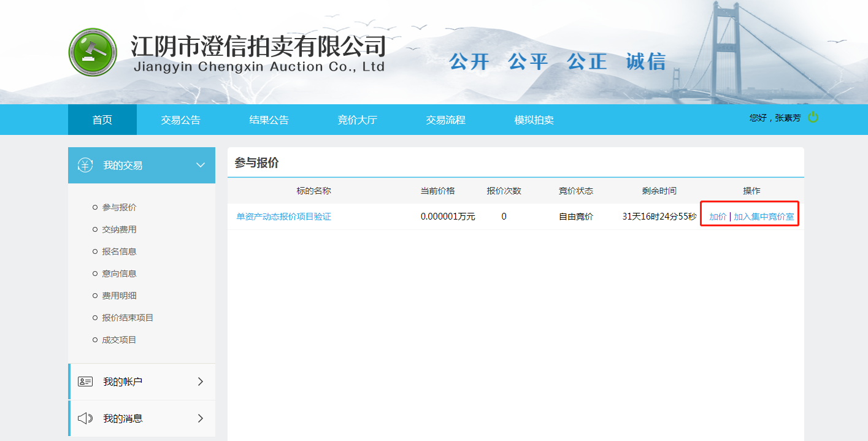This screenshot has width=868, height=441.
Task: Open 意向信息 in the sidebar
Action: (119, 274)
